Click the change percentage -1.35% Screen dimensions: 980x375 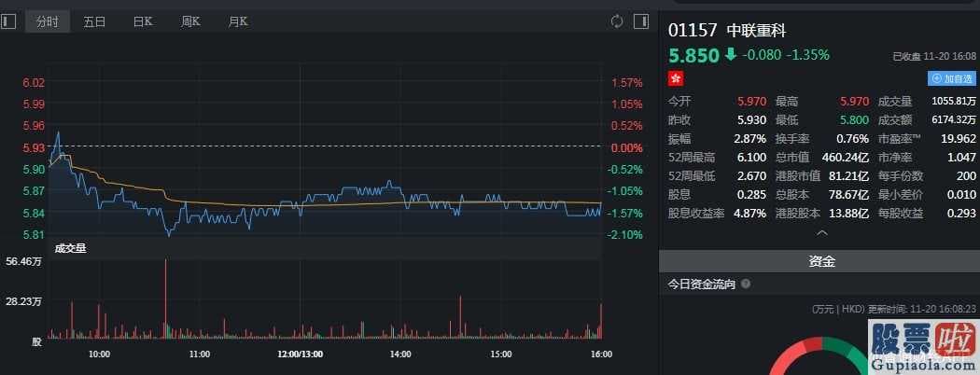[x=807, y=55]
